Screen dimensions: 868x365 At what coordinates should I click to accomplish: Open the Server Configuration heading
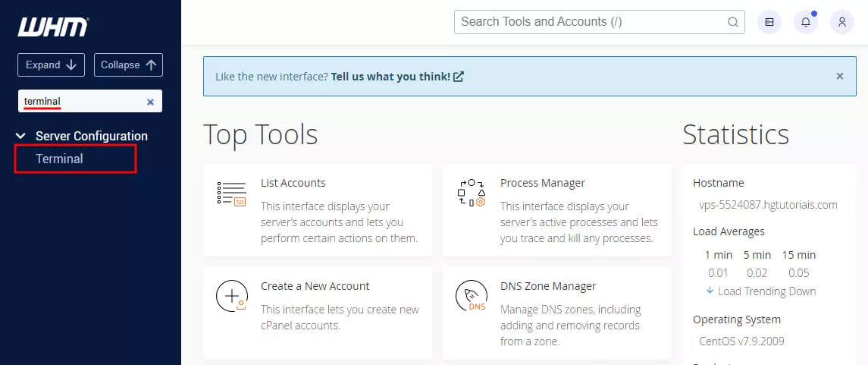point(91,136)
